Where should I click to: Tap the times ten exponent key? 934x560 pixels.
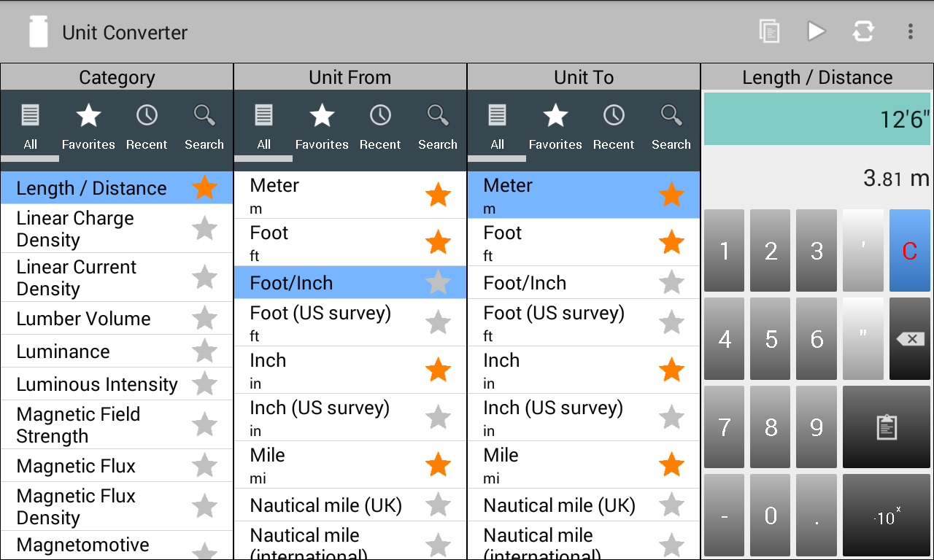(x=887, y=516)
